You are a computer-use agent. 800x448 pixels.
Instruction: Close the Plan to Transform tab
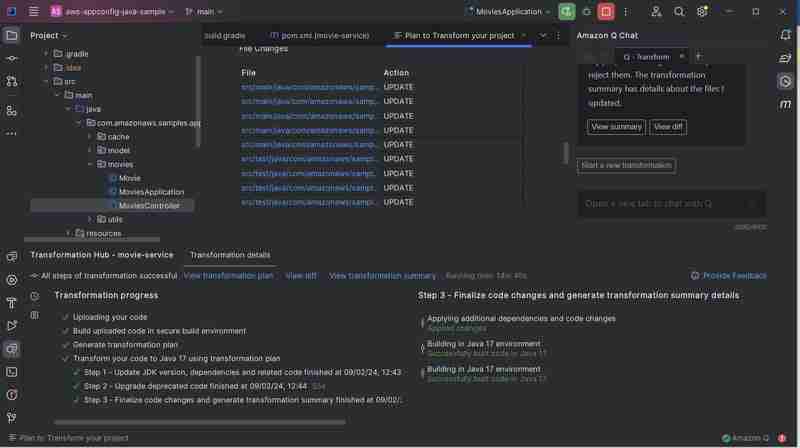click(524, 35)
